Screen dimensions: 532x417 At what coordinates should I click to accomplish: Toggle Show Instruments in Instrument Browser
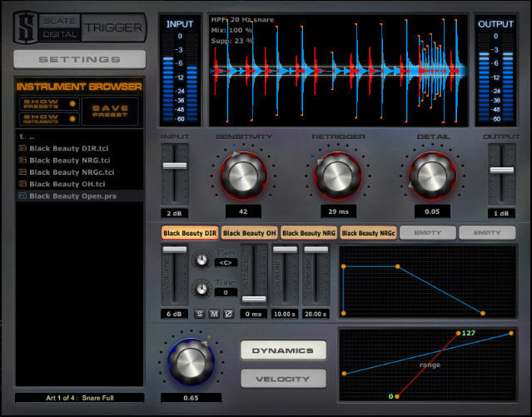49,119
